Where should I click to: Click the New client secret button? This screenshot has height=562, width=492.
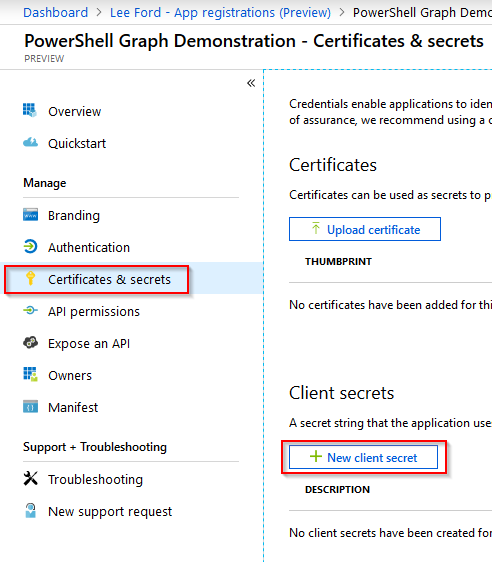coord(363,457)
